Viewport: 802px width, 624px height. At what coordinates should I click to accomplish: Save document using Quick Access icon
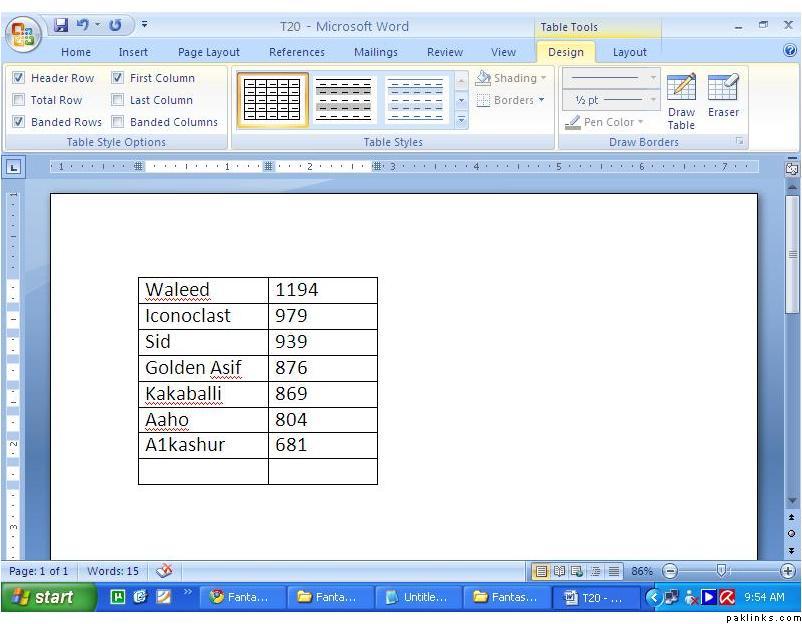coord(61,25)
